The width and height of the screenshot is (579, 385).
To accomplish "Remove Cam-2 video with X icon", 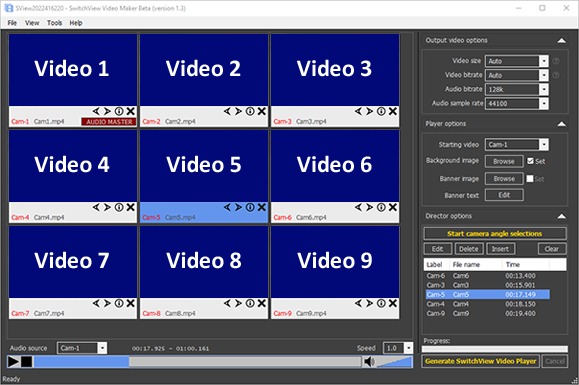I will [x=261, y=111].
